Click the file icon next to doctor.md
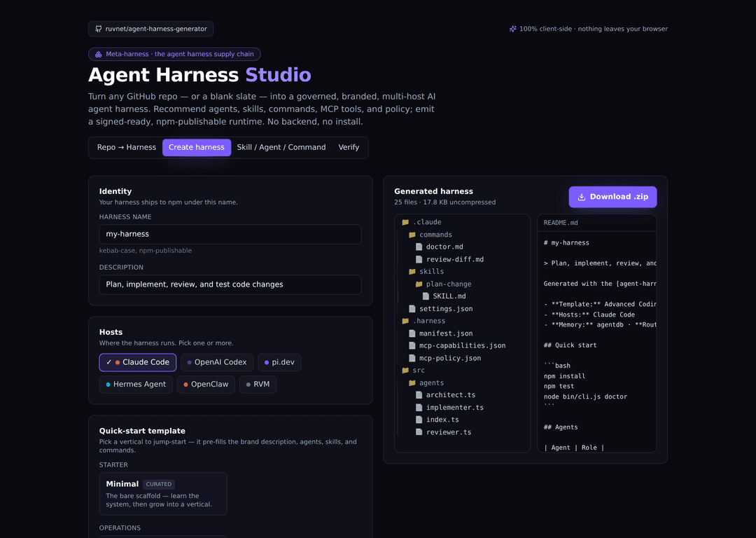This screenshot has width=756, height=538. coord(419,247)
